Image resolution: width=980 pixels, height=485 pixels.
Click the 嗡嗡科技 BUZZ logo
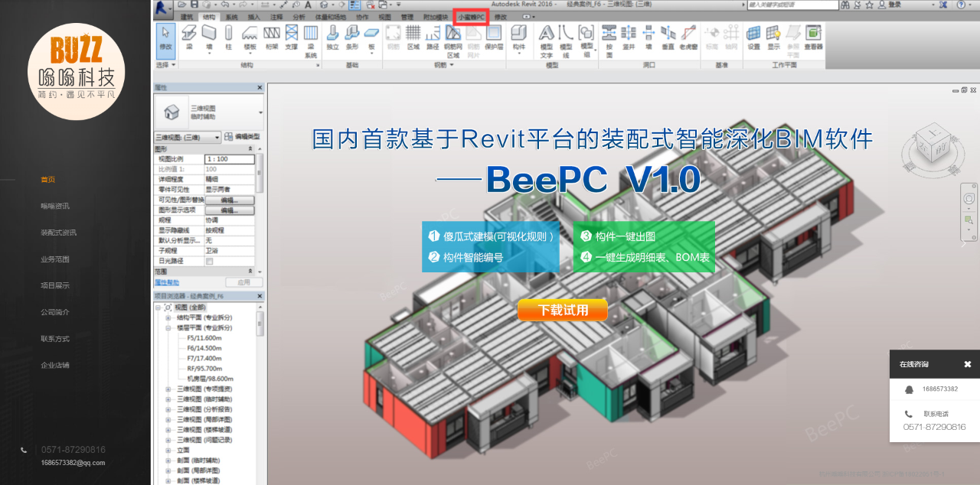[76, 71]
